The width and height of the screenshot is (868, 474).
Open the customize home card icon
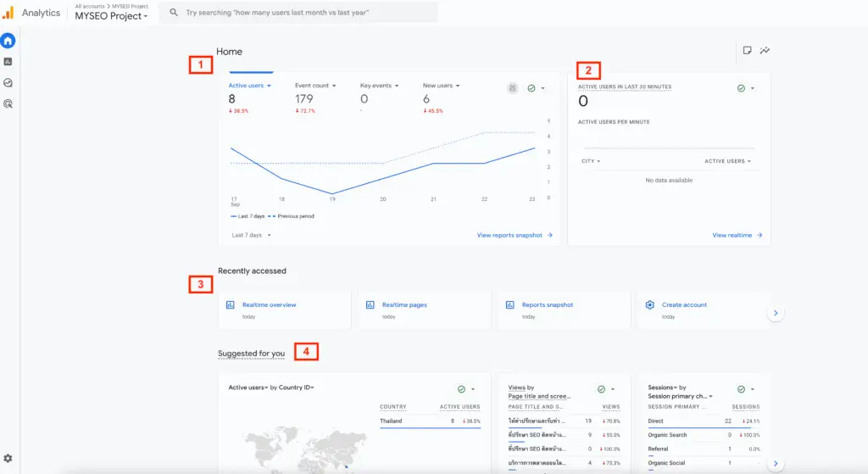pyautogui.click(x=747, y=50)
